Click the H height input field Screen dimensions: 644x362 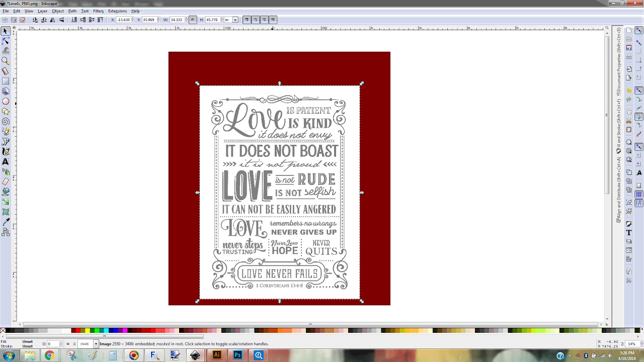click(212, 20)
